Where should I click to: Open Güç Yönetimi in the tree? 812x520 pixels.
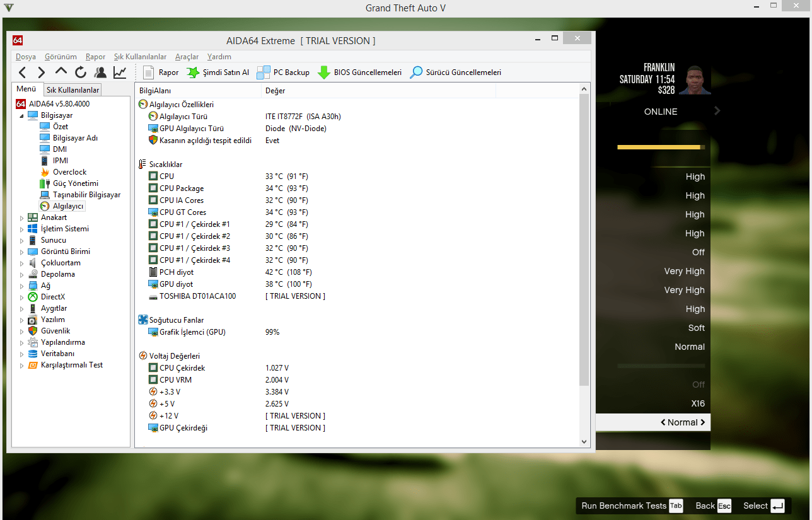point(76,183)
